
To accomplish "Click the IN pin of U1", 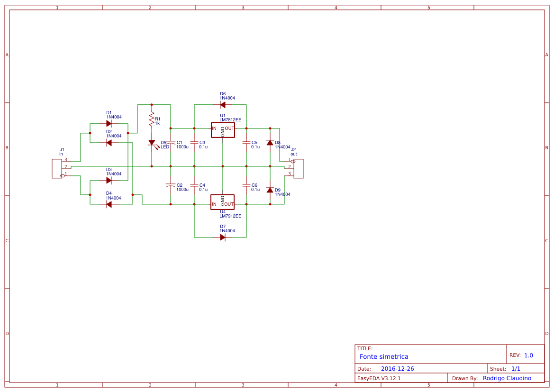I will [x=214, y=128].
